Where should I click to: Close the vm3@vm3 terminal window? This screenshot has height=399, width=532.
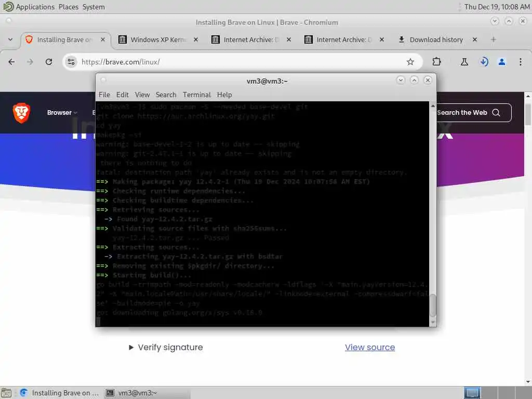coord(428,80)
